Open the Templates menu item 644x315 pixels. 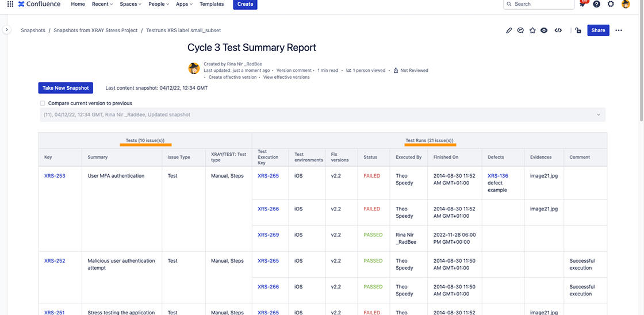coord(212,4)
